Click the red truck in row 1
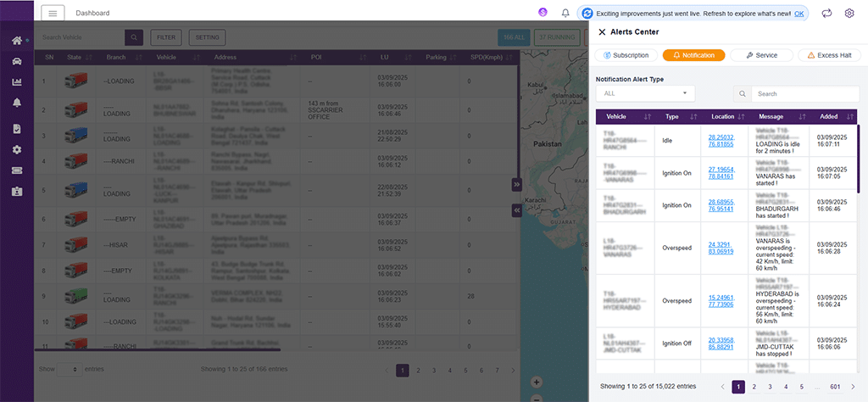Image resolution: width=868 pixels, height=402 pixels. tap(75, 81)
